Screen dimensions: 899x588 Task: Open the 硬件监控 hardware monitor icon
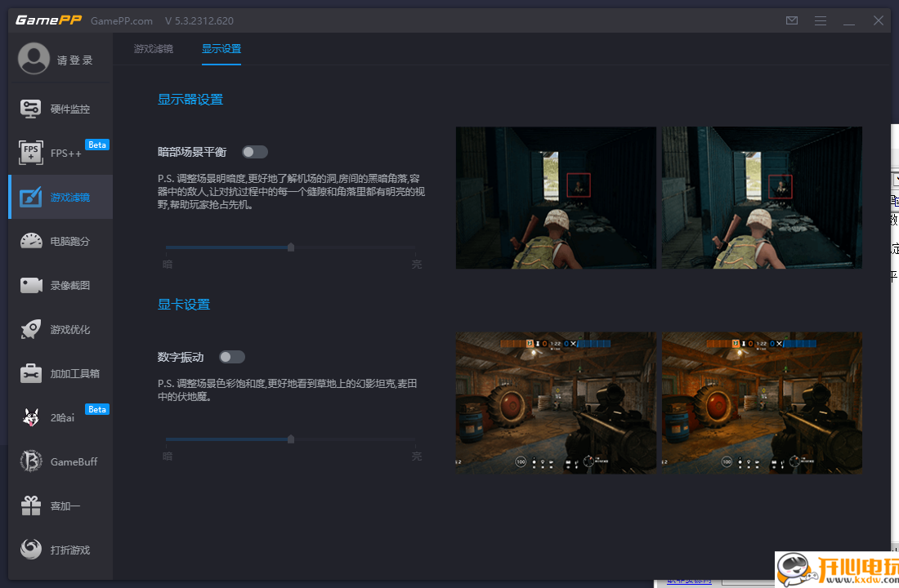click(x=31, y=109)
